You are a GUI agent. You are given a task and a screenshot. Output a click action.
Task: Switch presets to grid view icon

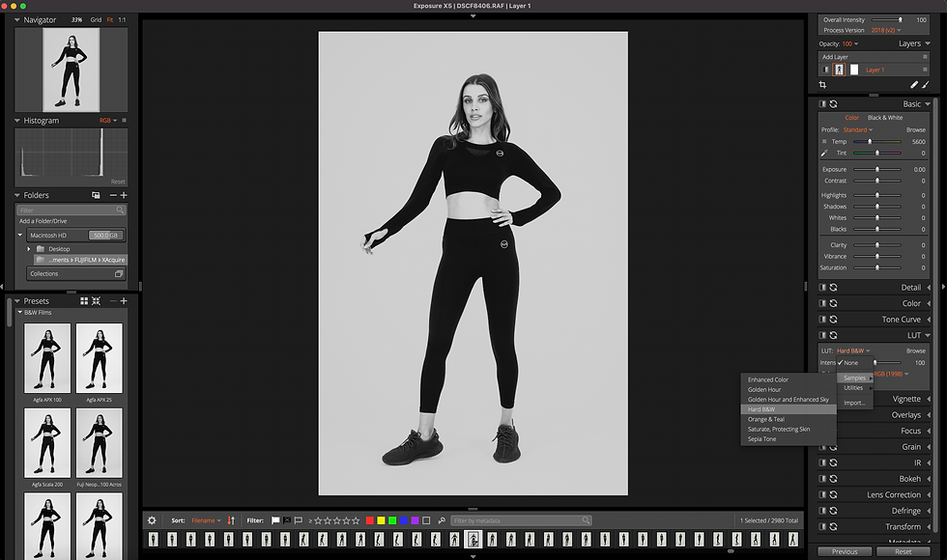pos(84,300)
